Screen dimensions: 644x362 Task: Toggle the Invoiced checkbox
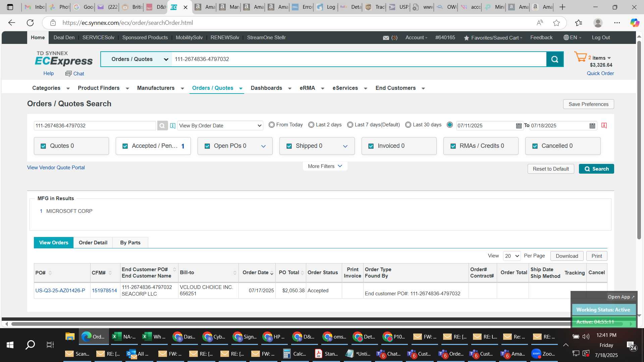coord(371,146)
